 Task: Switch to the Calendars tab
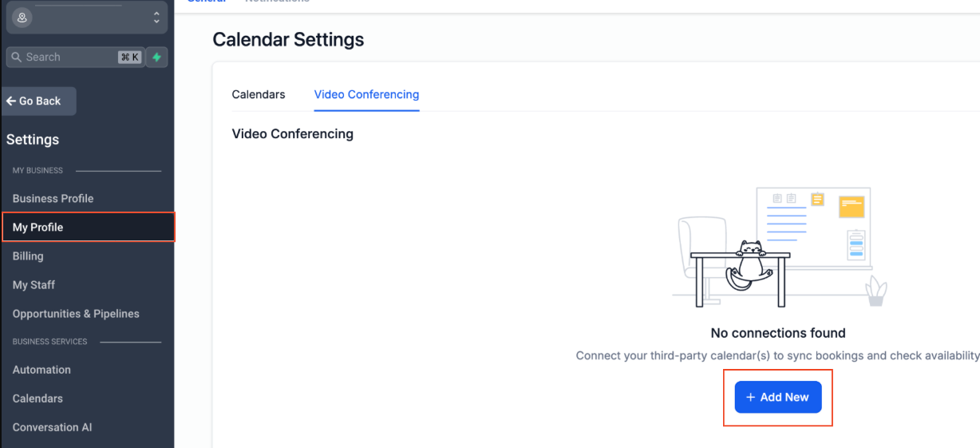(259, 94)
